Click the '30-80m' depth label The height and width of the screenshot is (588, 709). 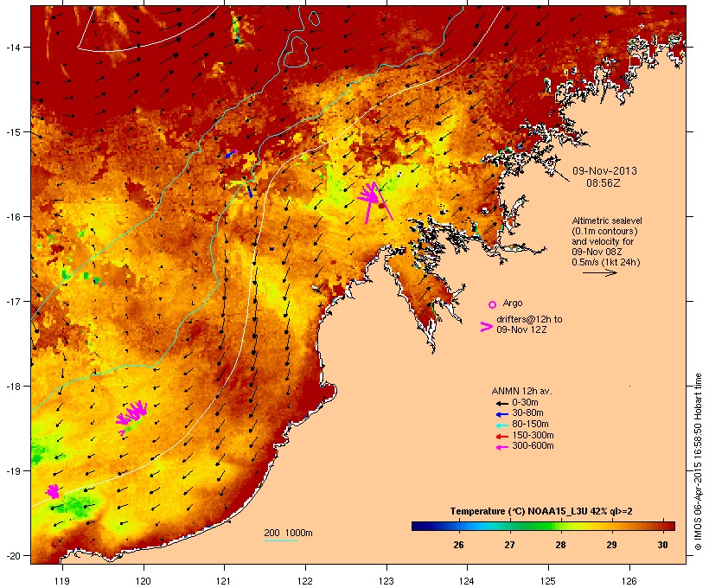tap(527, 413)
